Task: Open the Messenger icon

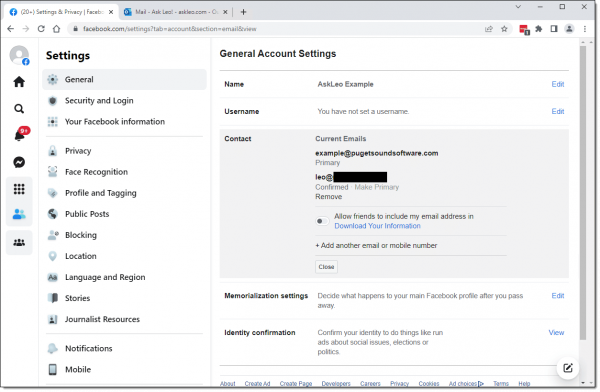Action: coord(19,162)
